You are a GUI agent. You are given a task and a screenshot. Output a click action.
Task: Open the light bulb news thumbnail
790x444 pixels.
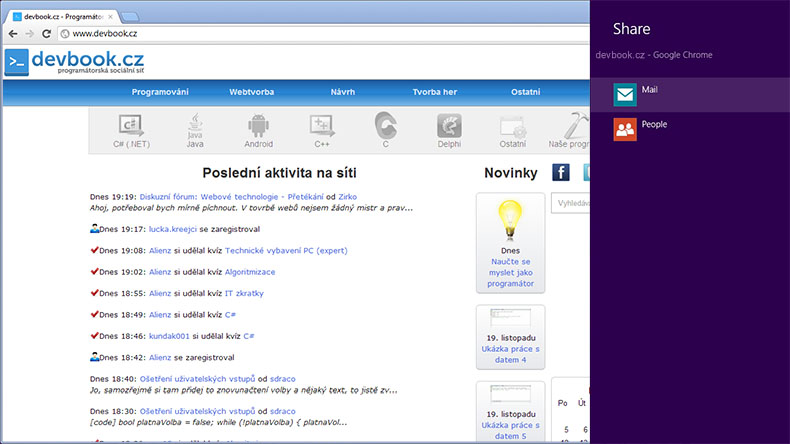[x=510, y=219]
